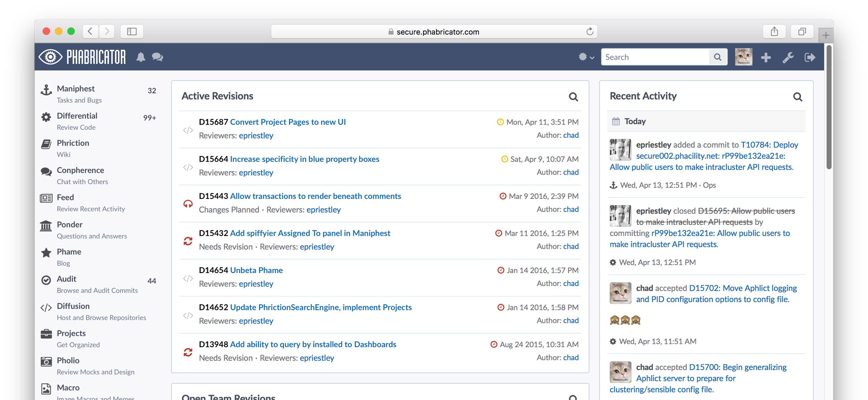Click the plus icon to create something new
Screen dimensions: 868x400
(x=766, y=57)
